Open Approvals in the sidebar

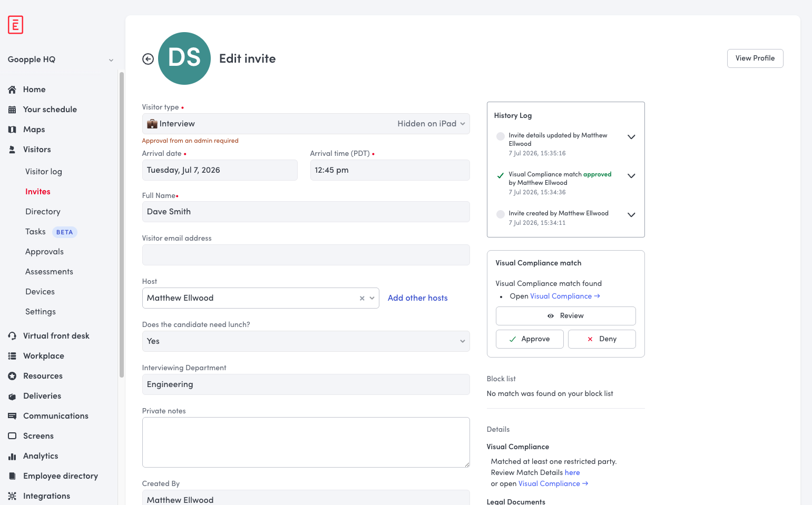(x=44, y=252)
